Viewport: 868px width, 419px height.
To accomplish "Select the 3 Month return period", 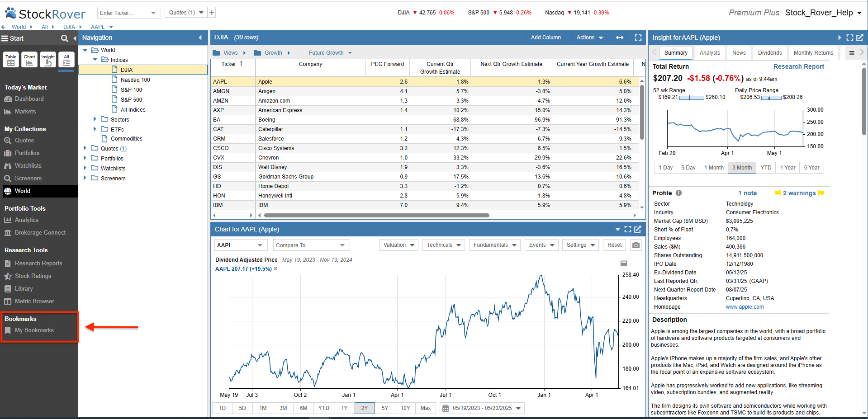I will 742,168.
